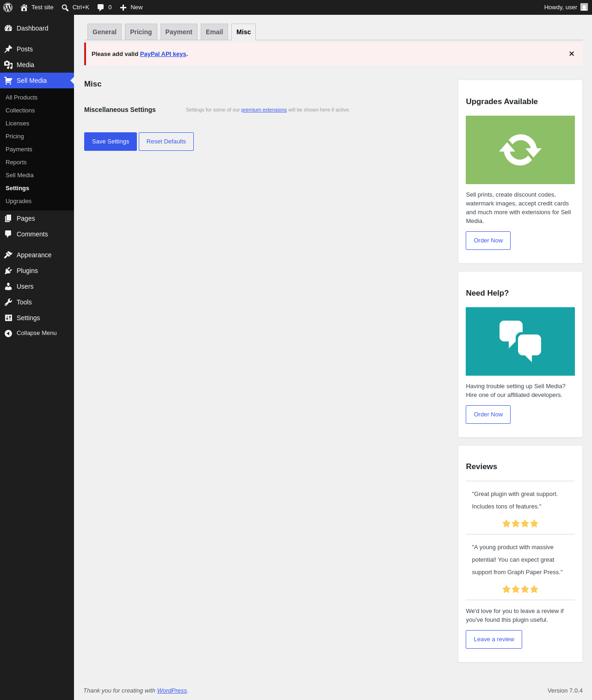
Task: Click the Howdy, user account text
Action: click(x=561, y=7)
